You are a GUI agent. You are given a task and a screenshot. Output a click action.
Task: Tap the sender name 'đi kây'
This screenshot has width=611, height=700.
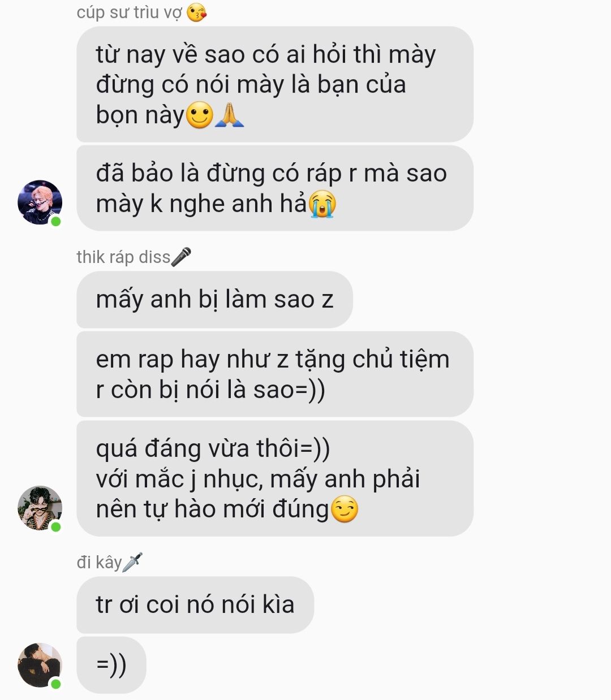pyautogui.click(x=99, y=562)
